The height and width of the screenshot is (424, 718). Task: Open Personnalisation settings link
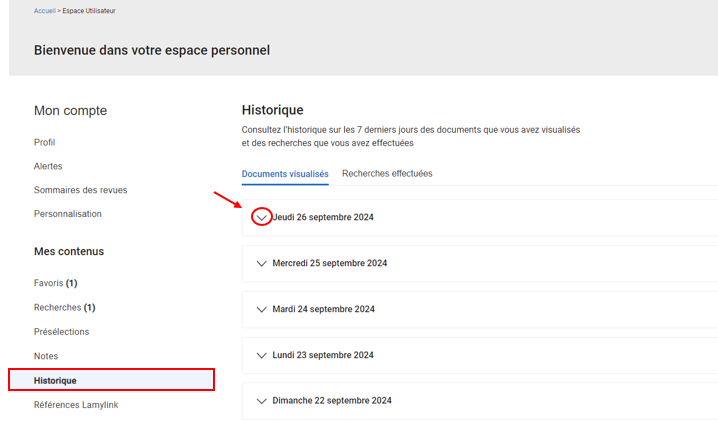pos(67,214)
